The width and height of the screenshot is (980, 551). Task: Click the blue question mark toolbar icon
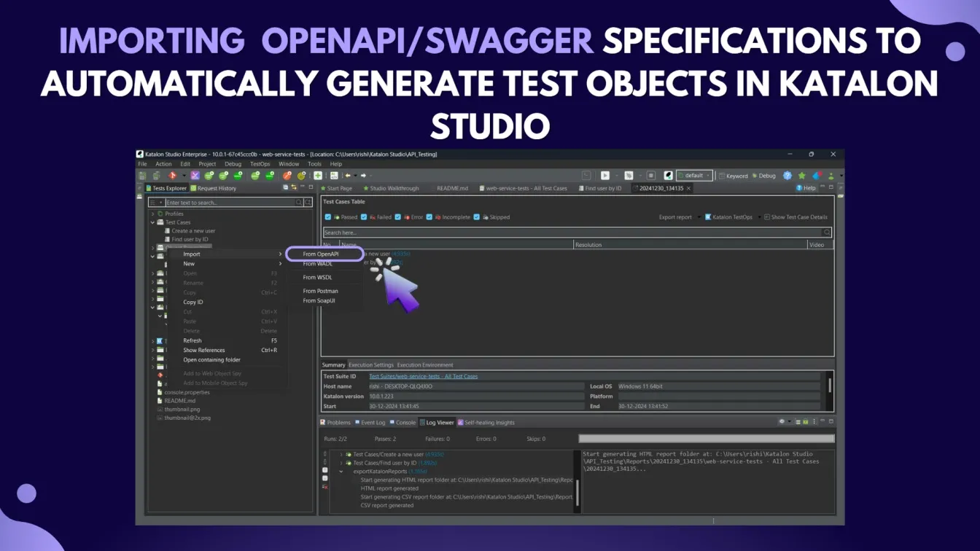787,176
